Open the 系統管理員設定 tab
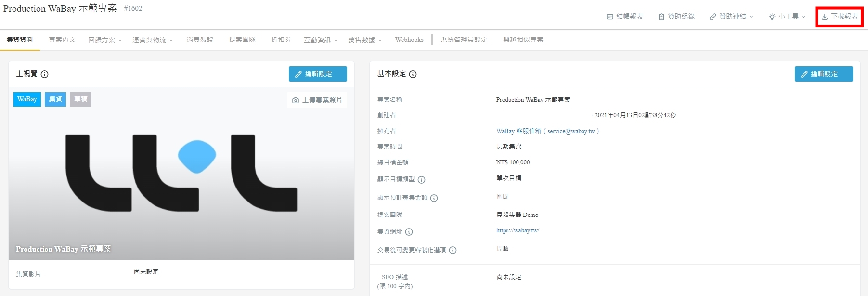This screenshot has height=296, width=868. (464, 40)
